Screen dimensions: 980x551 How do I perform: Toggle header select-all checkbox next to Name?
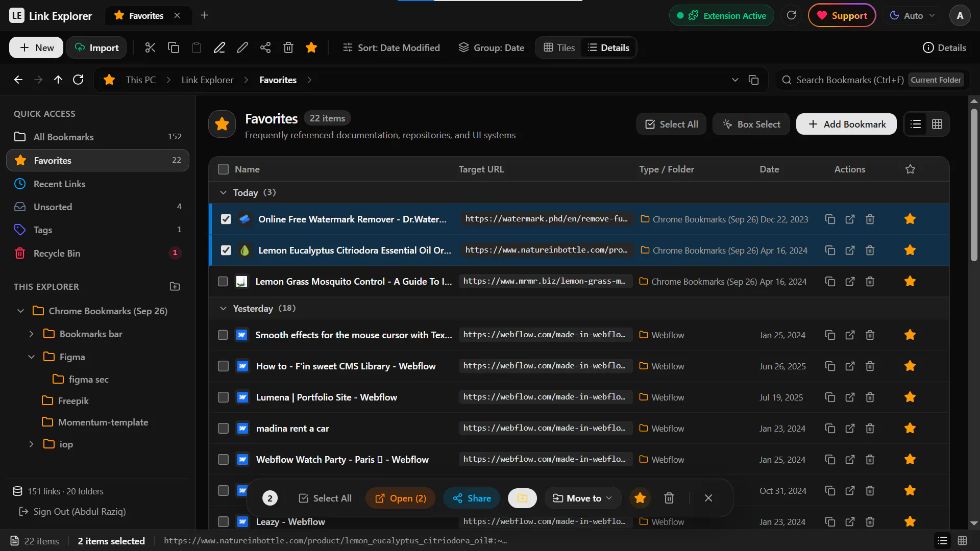pos(223,169)
